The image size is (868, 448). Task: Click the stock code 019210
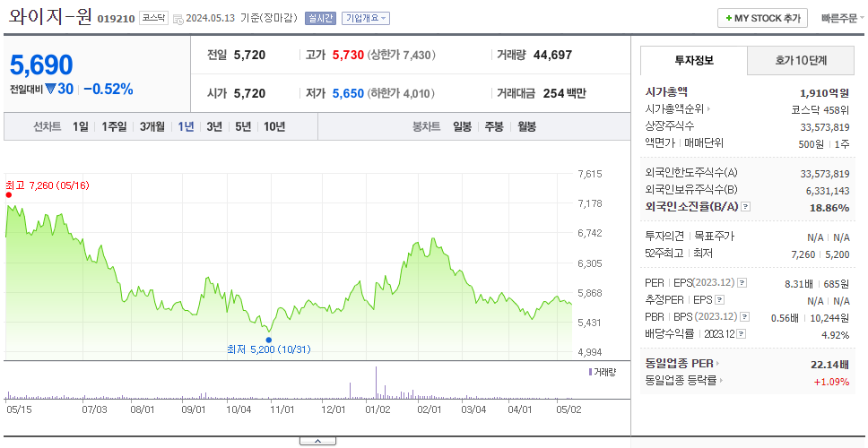(116, 19)
